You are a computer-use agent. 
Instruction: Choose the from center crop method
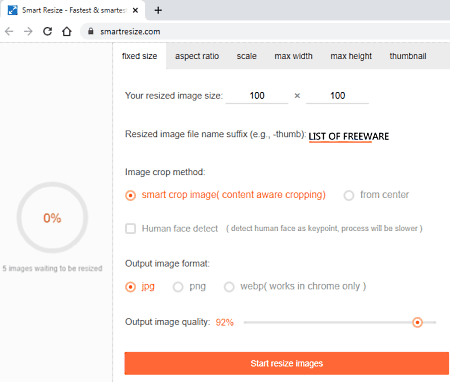pyautogui.click(x=349, y=195)
